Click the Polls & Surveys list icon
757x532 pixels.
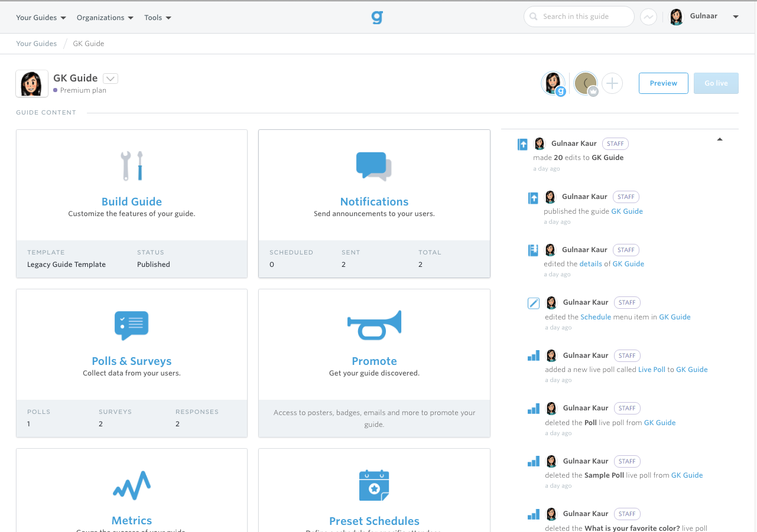pyautogui.click(x=131, y=325)
